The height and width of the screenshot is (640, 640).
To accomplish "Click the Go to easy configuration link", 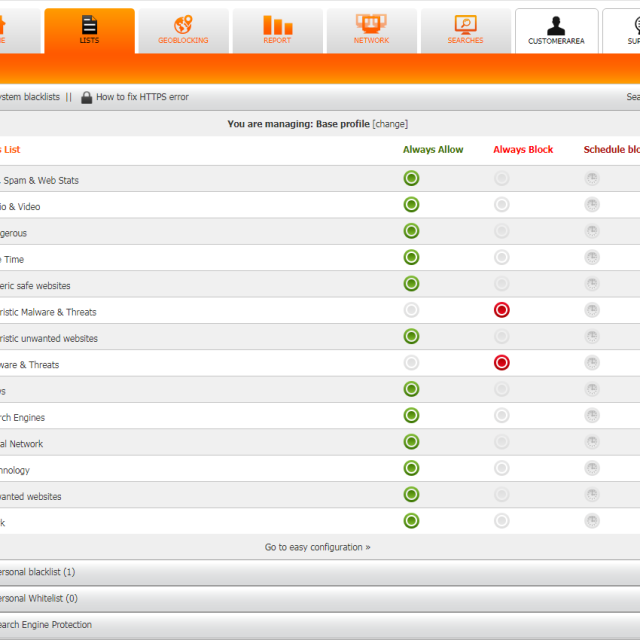I will click(317, 547).
